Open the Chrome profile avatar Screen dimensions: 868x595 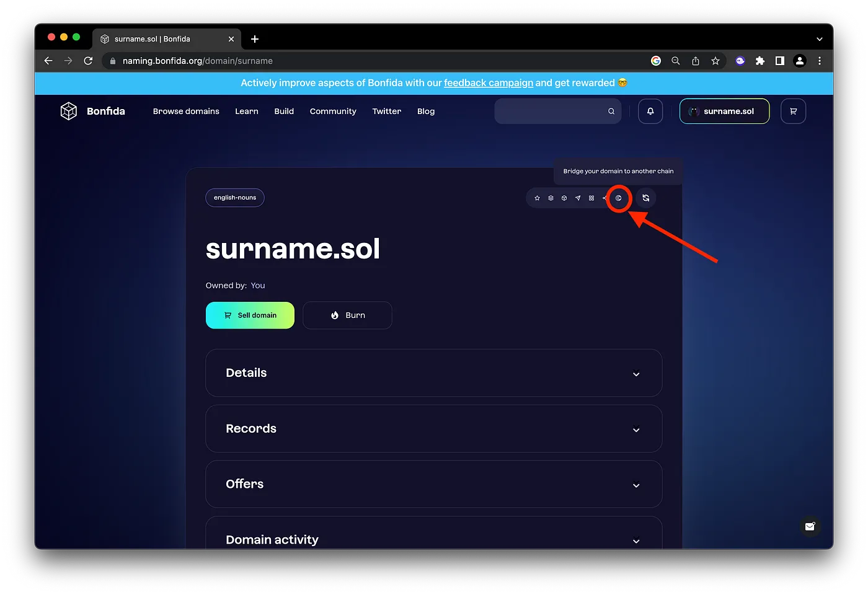[x=800, y=61]
